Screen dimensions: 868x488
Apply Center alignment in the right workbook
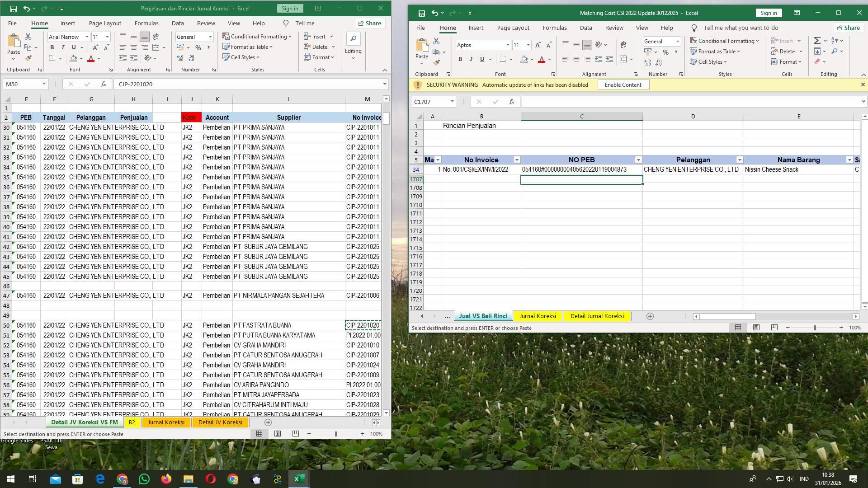(x=576, y=59)
